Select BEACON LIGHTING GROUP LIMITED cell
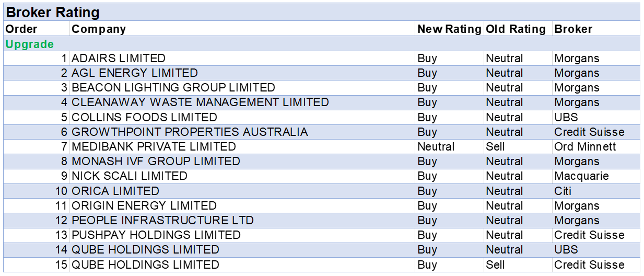This screenshot has height=276, width=644. (x=173, y=88)
